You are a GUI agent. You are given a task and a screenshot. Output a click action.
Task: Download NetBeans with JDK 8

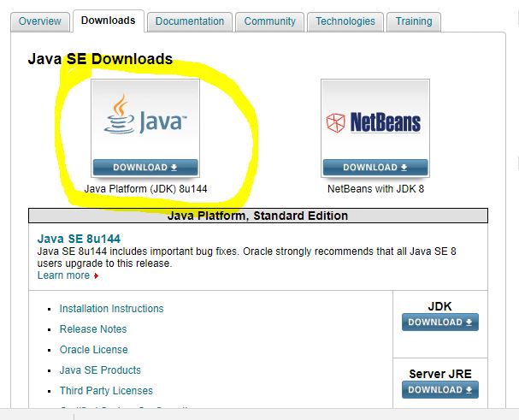click(x=375, y=168)
